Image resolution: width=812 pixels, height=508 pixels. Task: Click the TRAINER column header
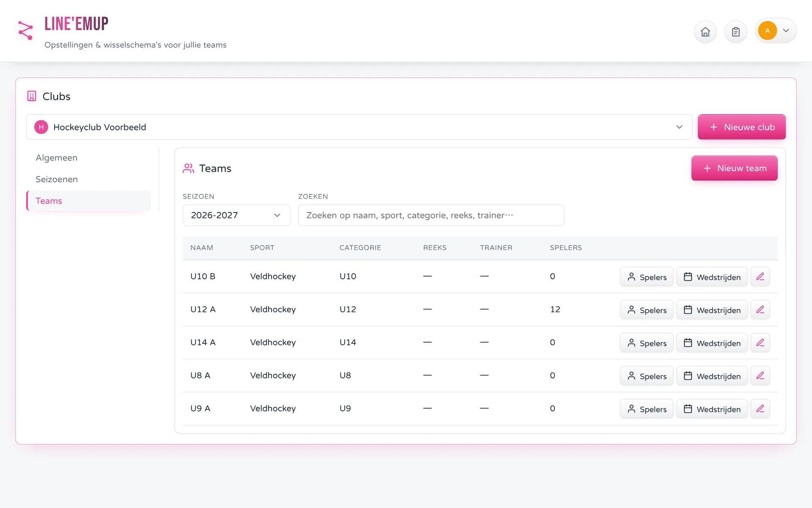point(496,248)
